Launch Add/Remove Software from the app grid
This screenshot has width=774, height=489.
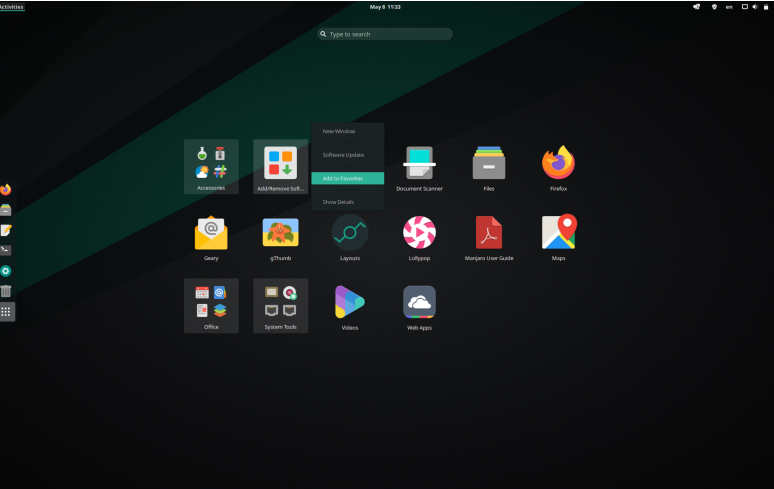(280, 166)
